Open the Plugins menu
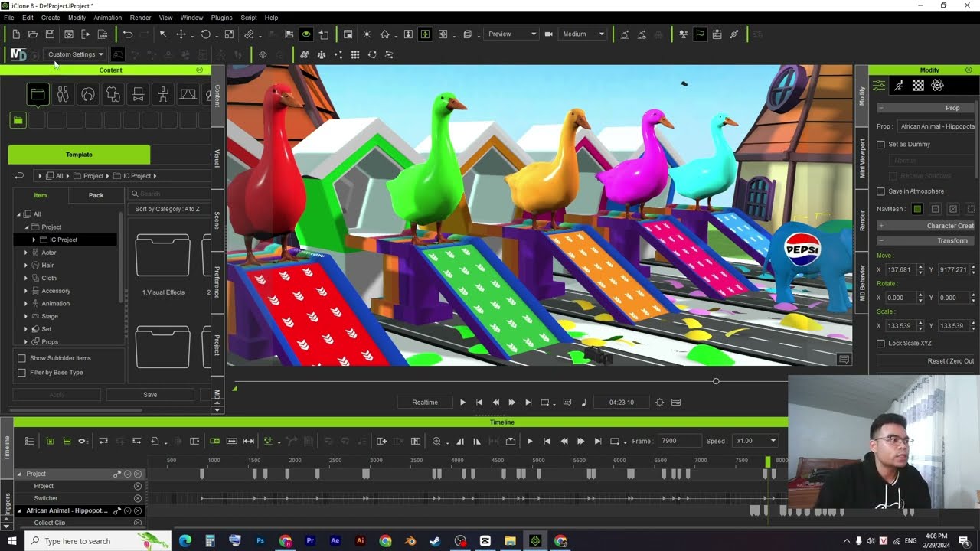Viewport: 980px width, 551px height. pyautogui.click(x=221, y=18)
